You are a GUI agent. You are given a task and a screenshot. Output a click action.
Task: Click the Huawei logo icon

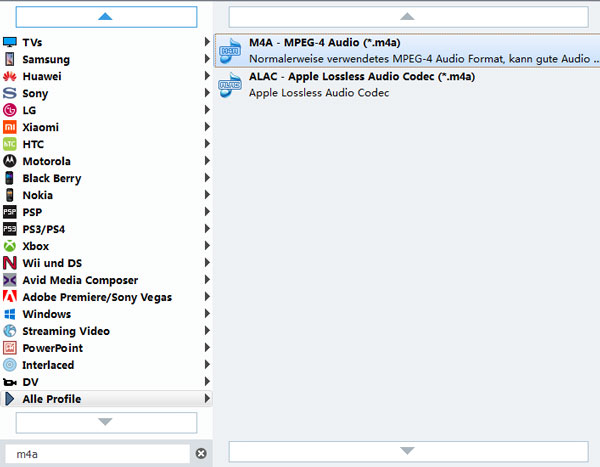pyautogui.click(x=10, y=76)
